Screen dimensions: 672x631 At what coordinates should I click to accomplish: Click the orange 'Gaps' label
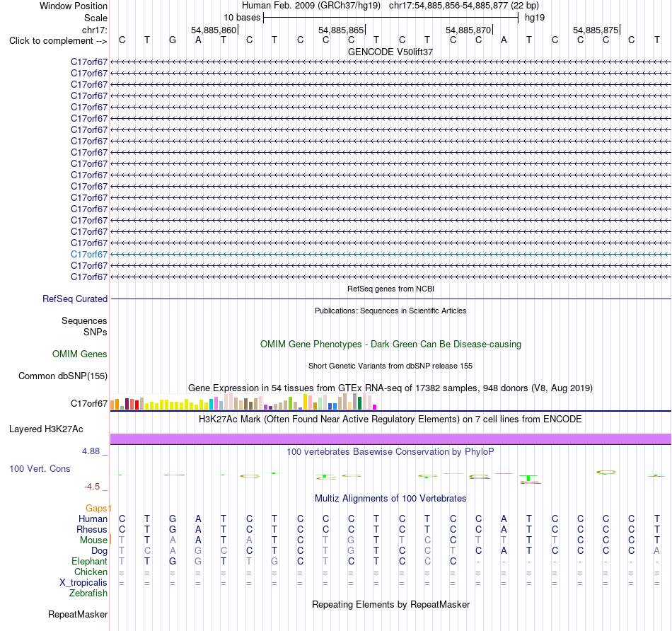click(x=96, y=509)
